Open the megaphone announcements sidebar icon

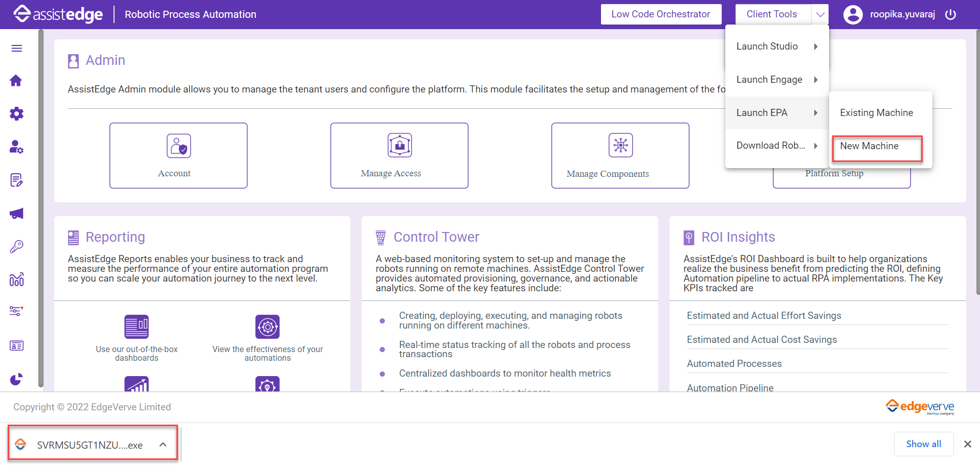[16, 214]
